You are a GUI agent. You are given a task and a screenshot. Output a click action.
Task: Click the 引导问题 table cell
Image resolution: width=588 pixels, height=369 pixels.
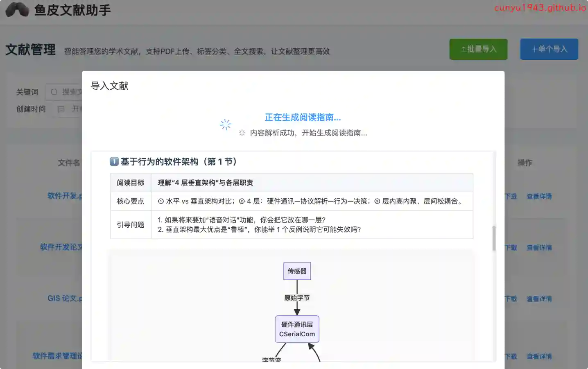pos(131,225)
